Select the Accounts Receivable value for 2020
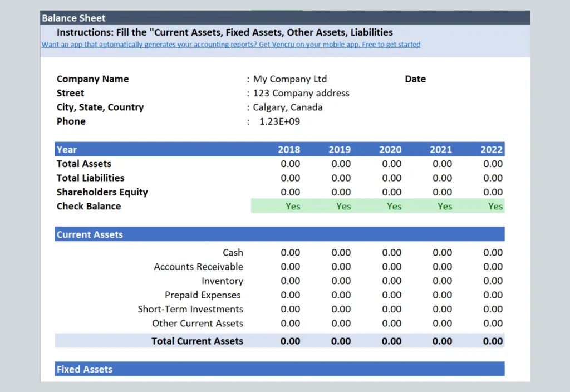 point(391,267)
